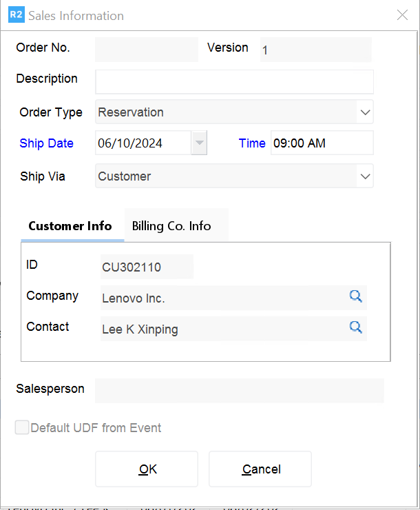The height and width of the screenshot is (510, 420).
Task: Toggle the Default UDF from Event checkbox
Action: point(23,428)
